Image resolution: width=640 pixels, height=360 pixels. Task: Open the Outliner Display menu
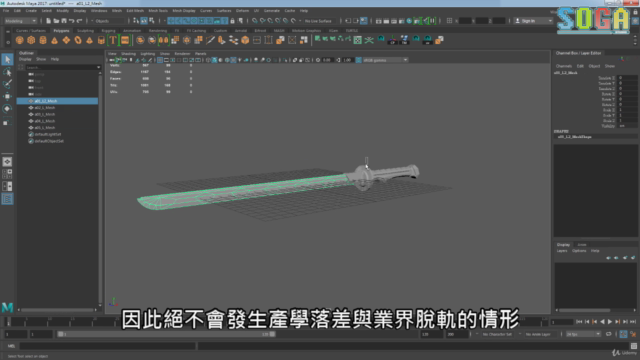pos(25,59)
